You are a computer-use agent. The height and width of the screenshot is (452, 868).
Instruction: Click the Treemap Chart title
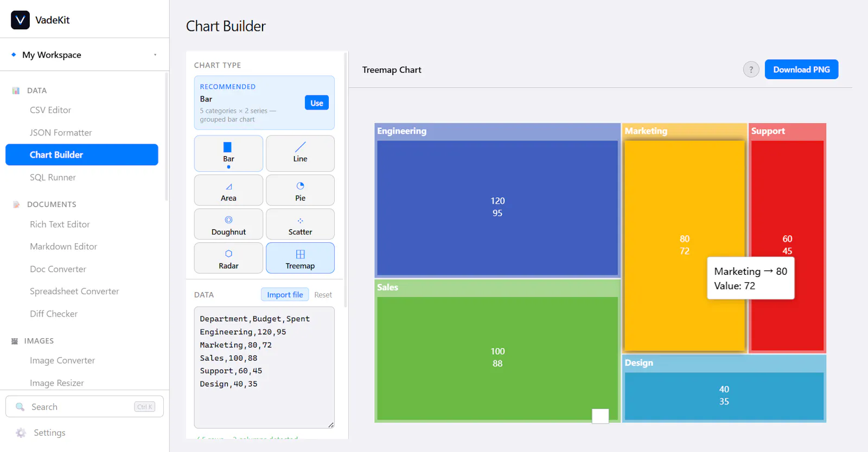pos(392,70)
